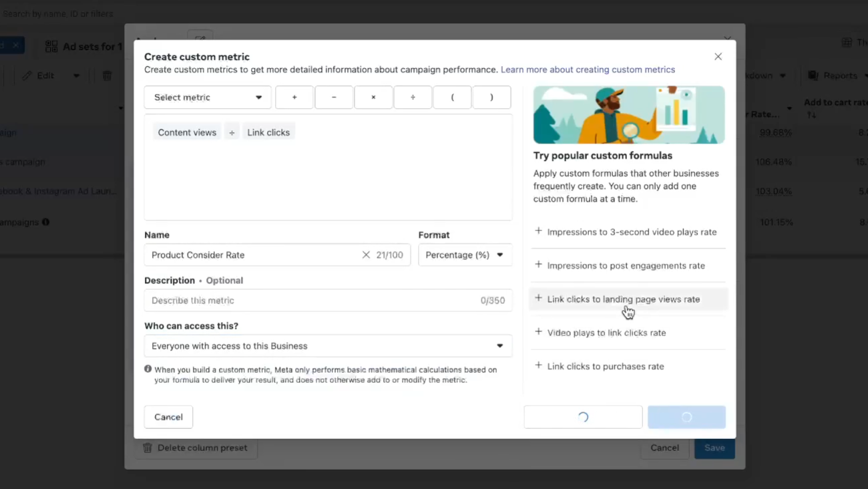This screenshot has width=868, height=489.
Task: Click the 103.04% cell in background table
Action: pyautogui.click(x=774, y=191)
